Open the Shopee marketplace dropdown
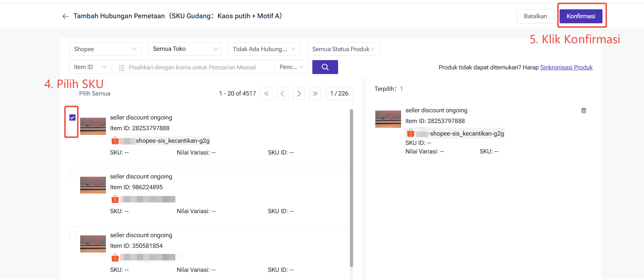This screenshot has width=644, height=279. click(105, 49)
